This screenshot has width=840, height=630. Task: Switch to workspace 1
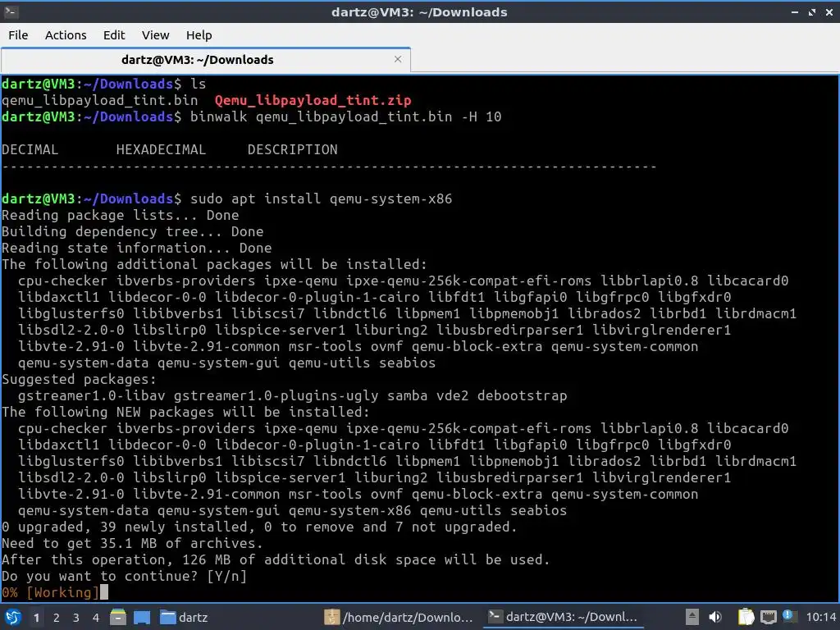tap(36, 618)
